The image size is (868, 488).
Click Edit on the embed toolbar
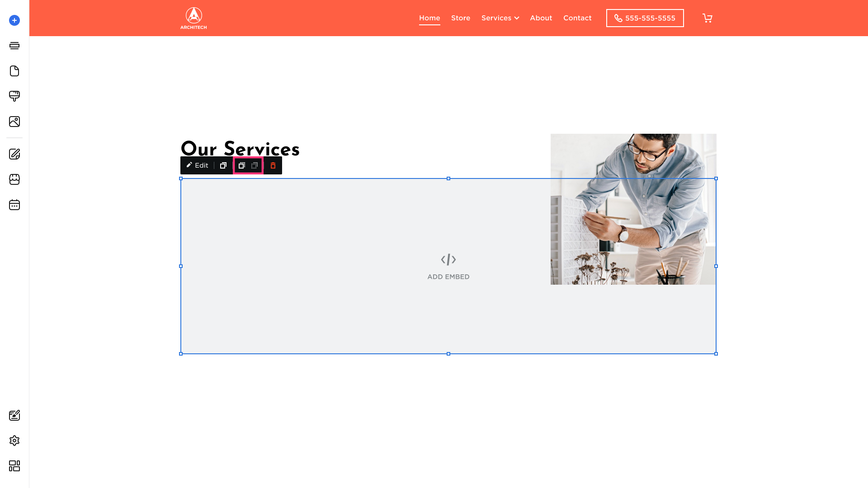click(x=197, y=166)
